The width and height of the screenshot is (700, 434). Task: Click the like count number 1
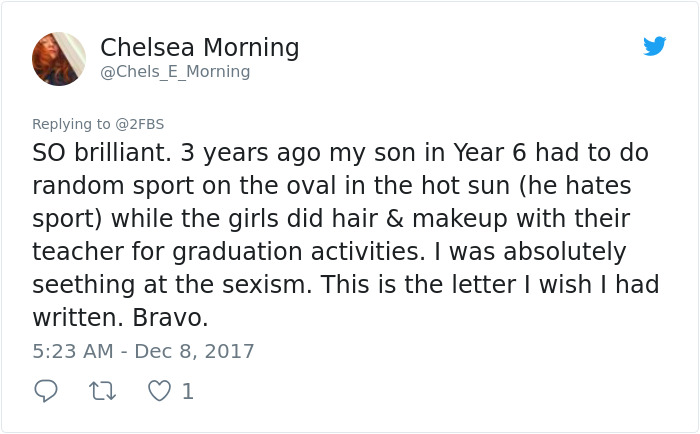[x=187, y=391]
